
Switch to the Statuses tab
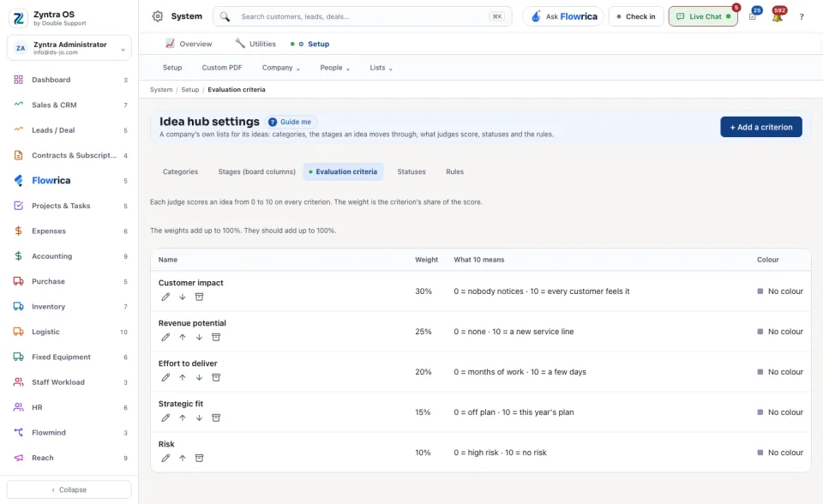(x=411, y=171)
